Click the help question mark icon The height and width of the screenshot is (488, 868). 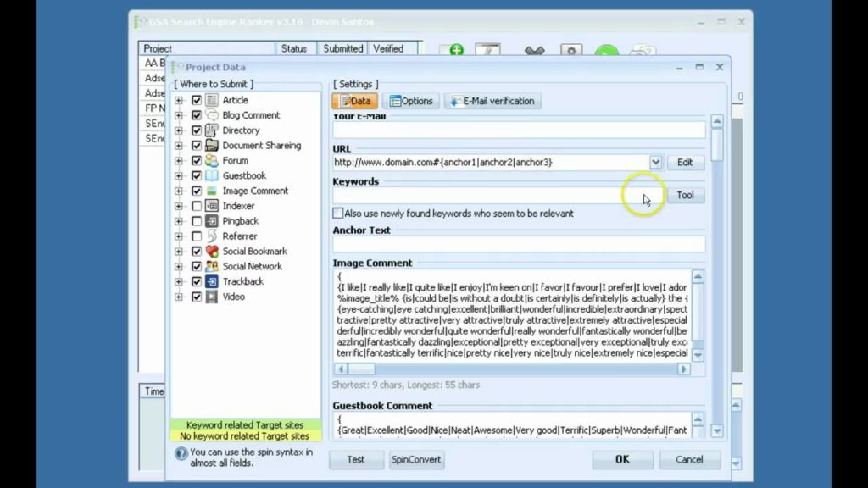pos(181,454)
